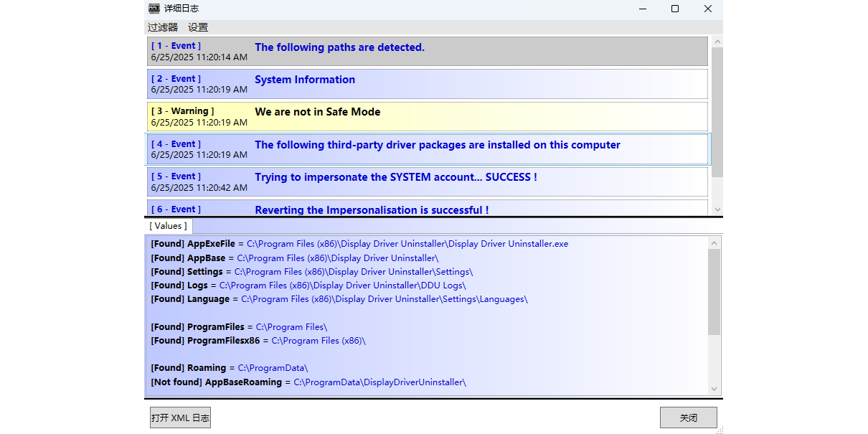
Task: Click the timestamp '6/25/2025 11:20:42 AM'
Action: (x=199, y=188)
